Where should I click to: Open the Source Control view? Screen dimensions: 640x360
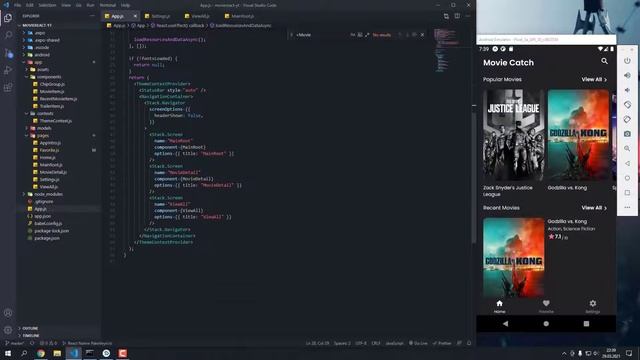point(8,53)
